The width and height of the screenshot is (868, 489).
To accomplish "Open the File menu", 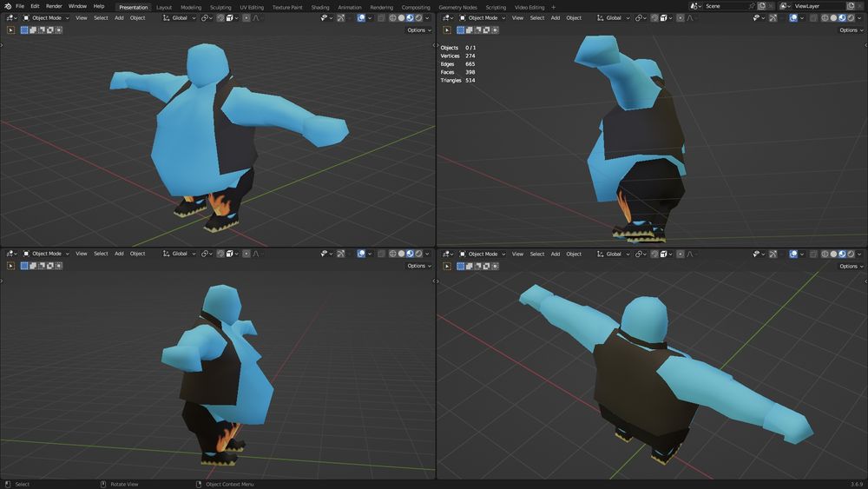I will tap(20, 6).
